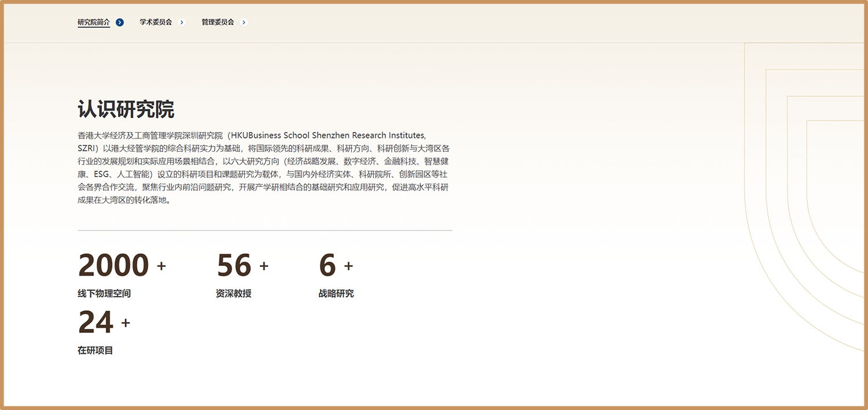Click the blue arrow icon beside 研究院简介
This screenshot has width=868, height=410.
click(x=120, y=23)
